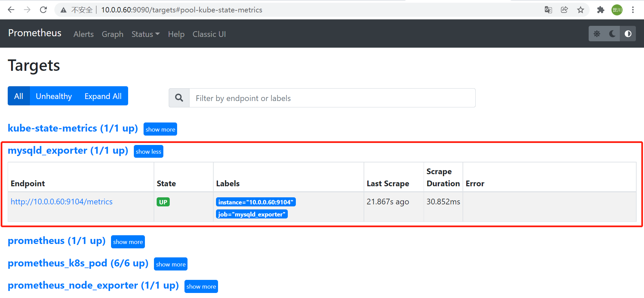Click the Targets page title
This screenshot has width=644, height=298.
click(34, 65)
